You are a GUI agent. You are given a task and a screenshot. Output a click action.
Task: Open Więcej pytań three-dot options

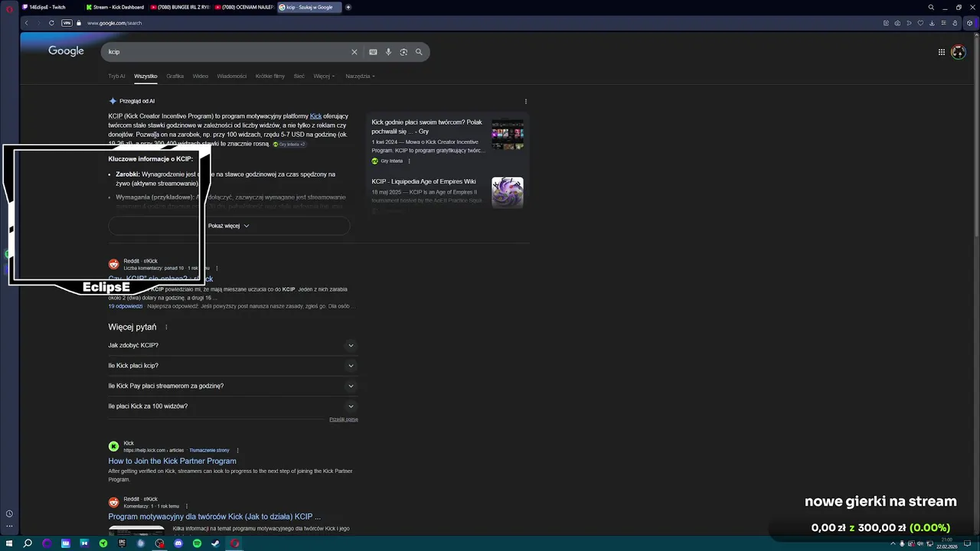166,327
